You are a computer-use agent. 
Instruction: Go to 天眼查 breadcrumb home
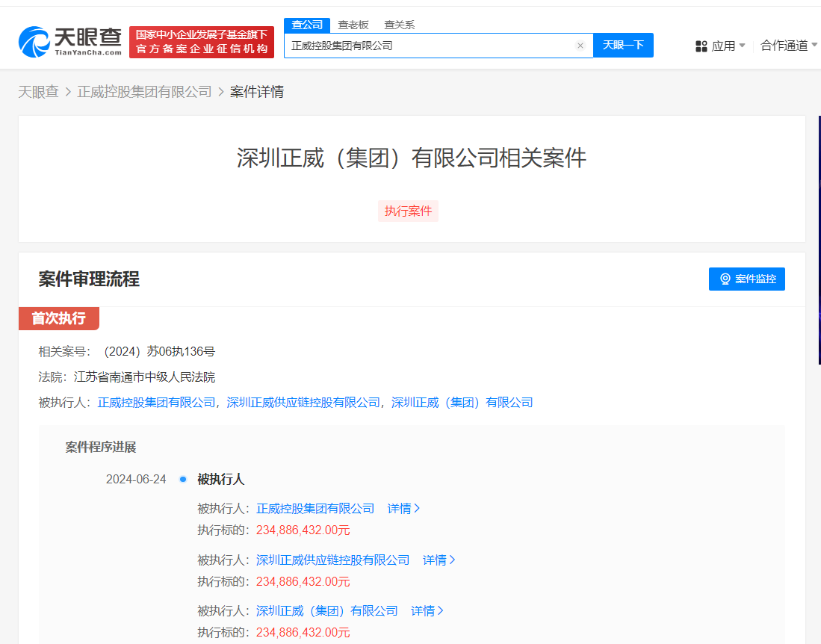(x=38, y=92)
